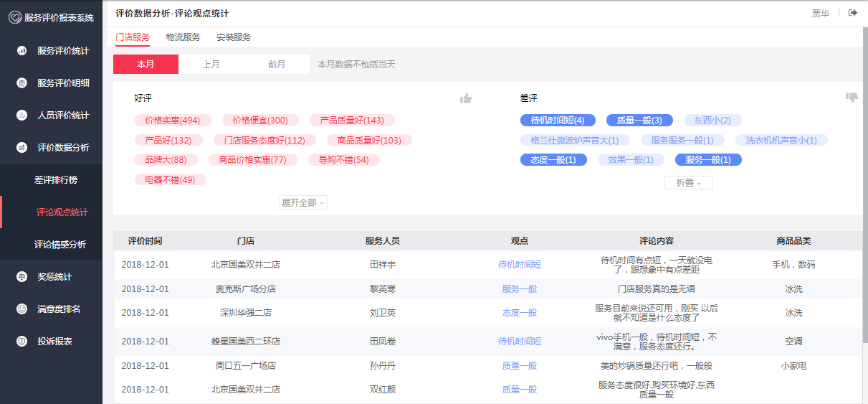Image resolution: width=868 pixels, height=404 pixels.
Task: Collapse the 评价数据分析 sidebar menu
Action: coord(63,148)
